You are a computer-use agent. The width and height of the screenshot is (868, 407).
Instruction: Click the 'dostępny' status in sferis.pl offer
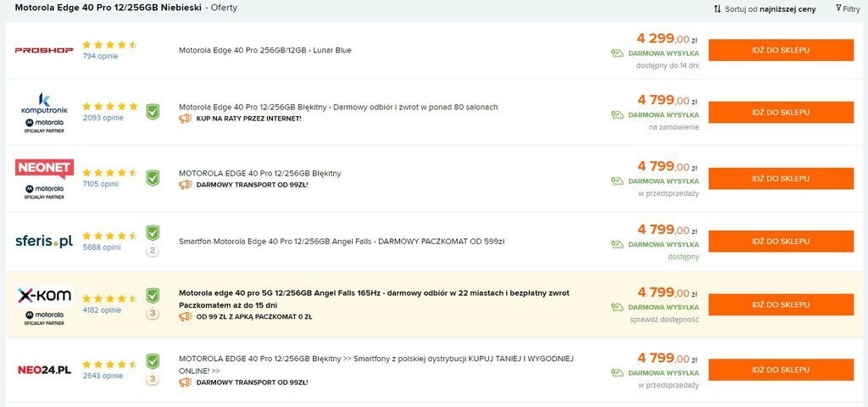click(683, 257)
